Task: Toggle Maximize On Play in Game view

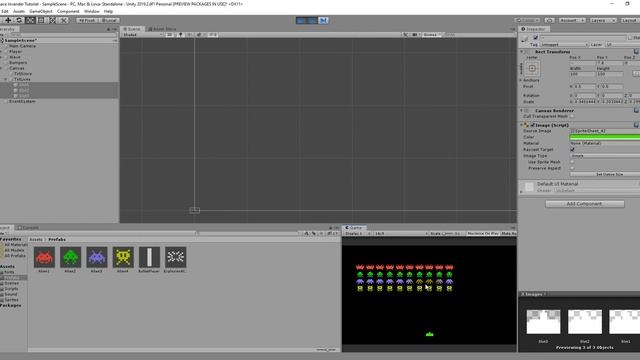Action: point(483,233)
